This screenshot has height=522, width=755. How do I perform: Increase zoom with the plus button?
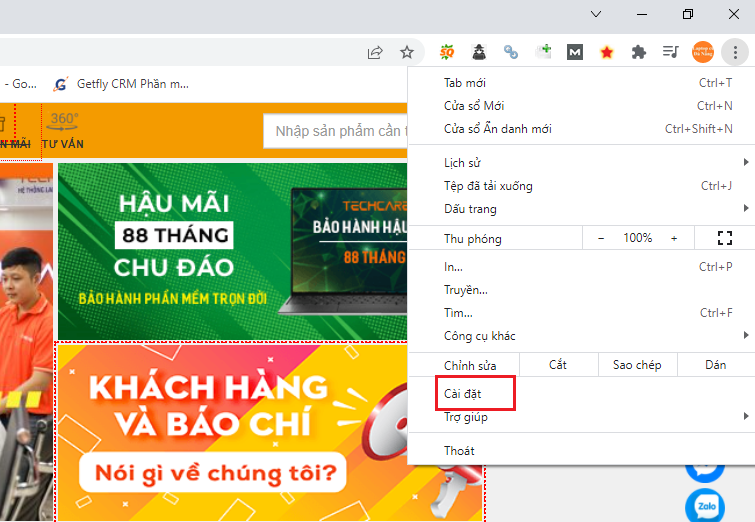pyautogui.click(x=674, y=238)
